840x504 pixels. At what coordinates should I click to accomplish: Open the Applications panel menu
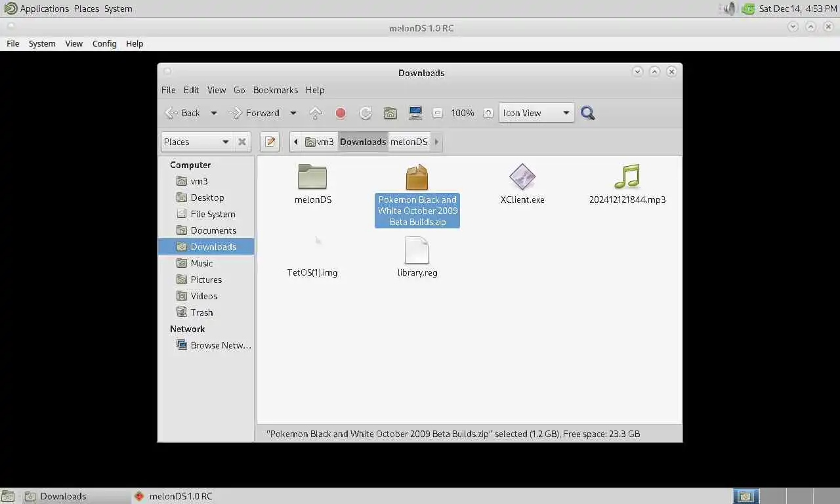[x=37, y=9]
